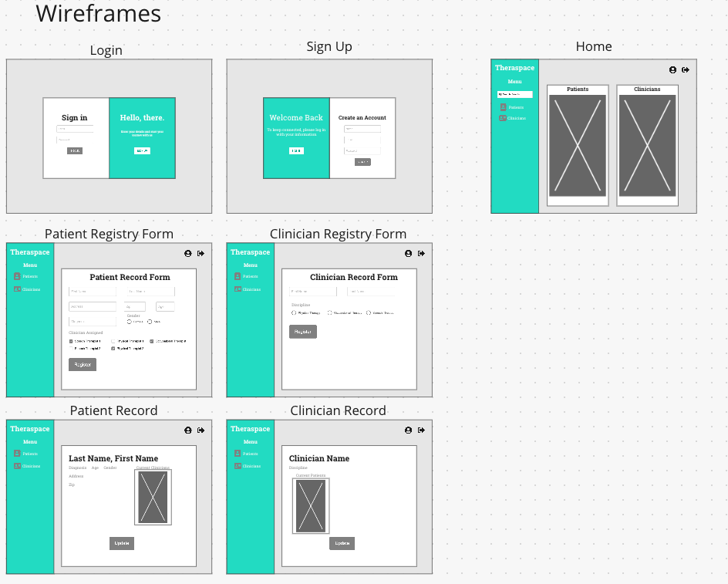Click Patients placeholder image in Home wireframe
This screenshot has height=584, width=728.
[x=578, y=145]
